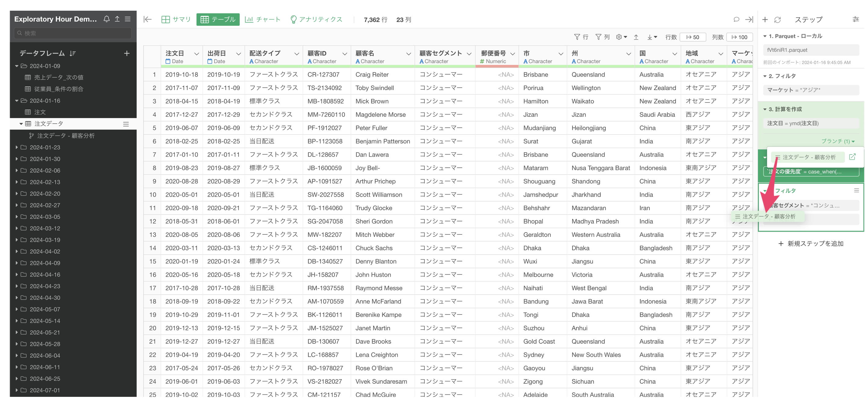Expand the 2024-02-06 folder
868x406 pixels.
pos(16,170)
